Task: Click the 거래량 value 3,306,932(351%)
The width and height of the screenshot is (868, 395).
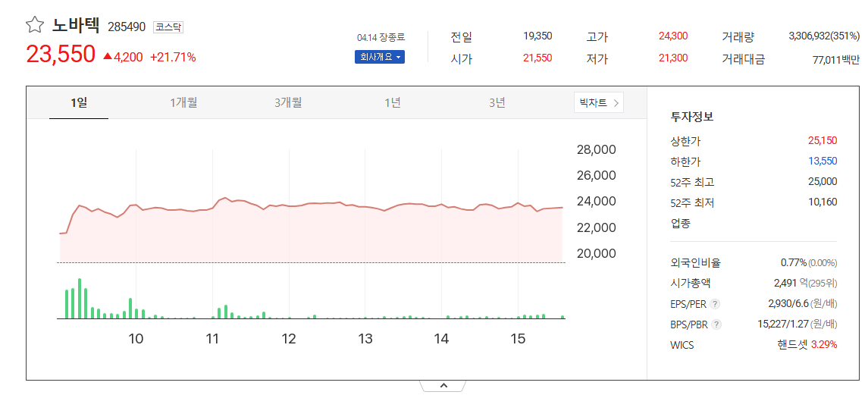Action: point(824,36)
